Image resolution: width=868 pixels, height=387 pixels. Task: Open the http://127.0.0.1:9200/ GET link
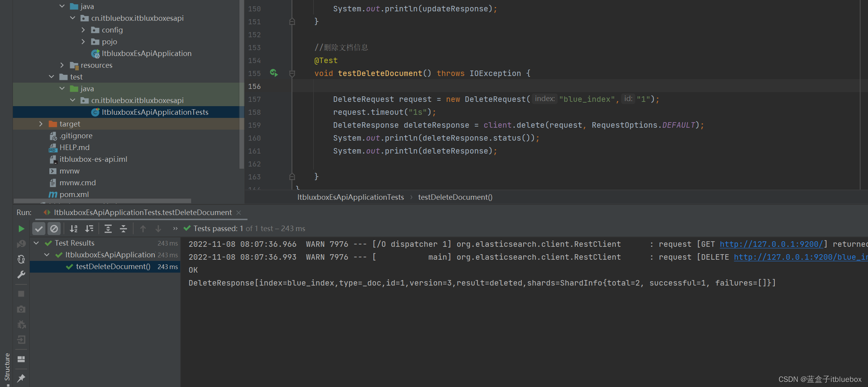771,244
